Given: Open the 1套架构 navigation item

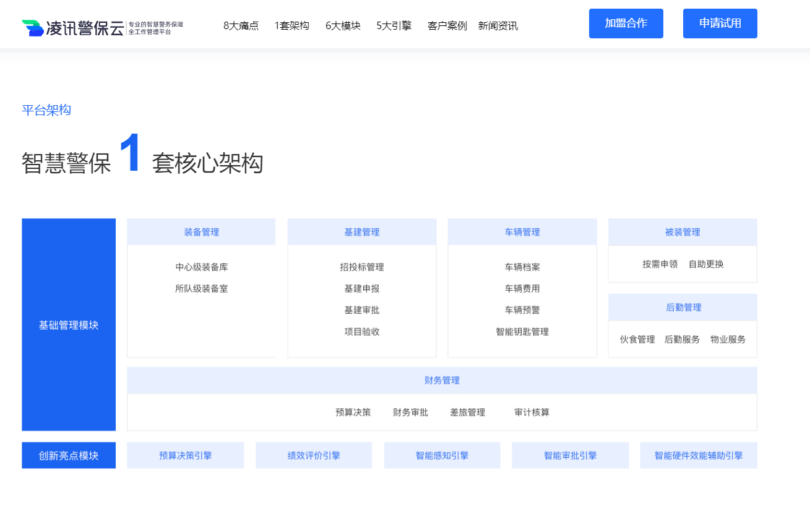Looking at the screenshot, I should (291, 26).
